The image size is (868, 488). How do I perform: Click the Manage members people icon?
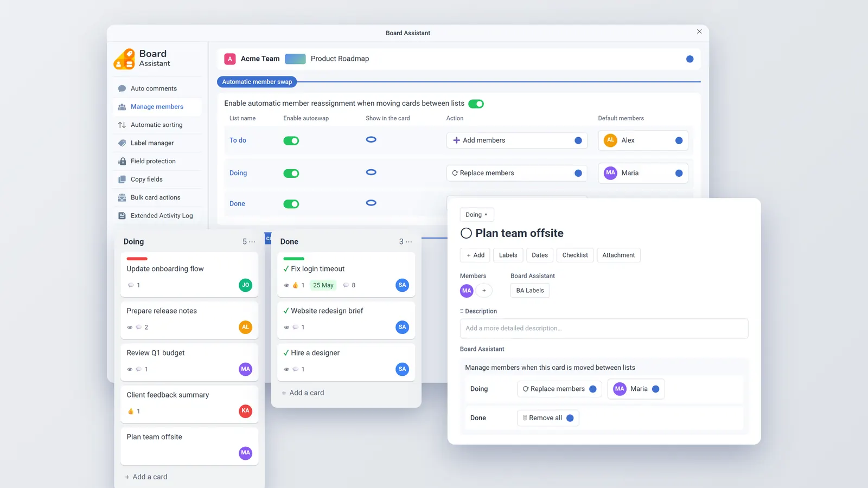pyautogui.click(x=122, y=107)
